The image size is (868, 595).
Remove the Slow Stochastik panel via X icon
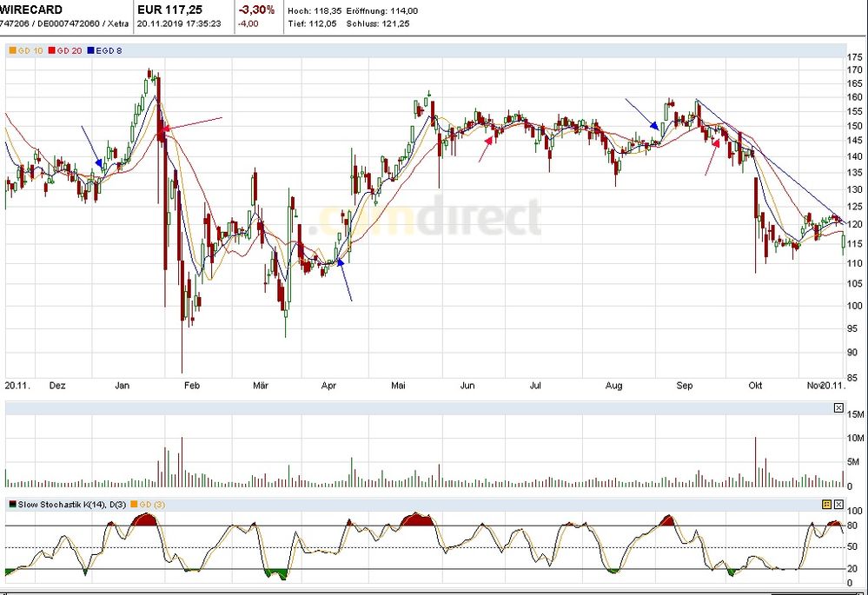tap(838, 504)
